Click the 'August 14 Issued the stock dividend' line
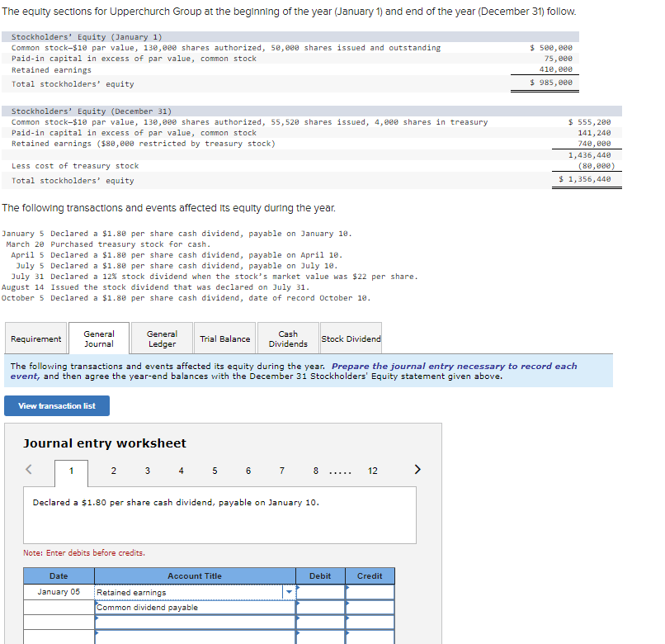This screenshot has width=665, height=644. (x=155, y=287)
